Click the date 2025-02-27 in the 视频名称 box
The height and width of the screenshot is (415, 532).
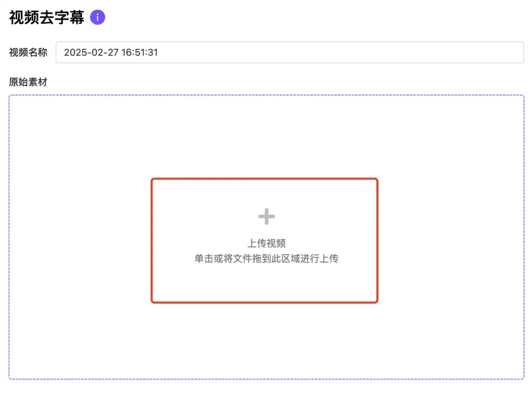[x=91, y=53]
